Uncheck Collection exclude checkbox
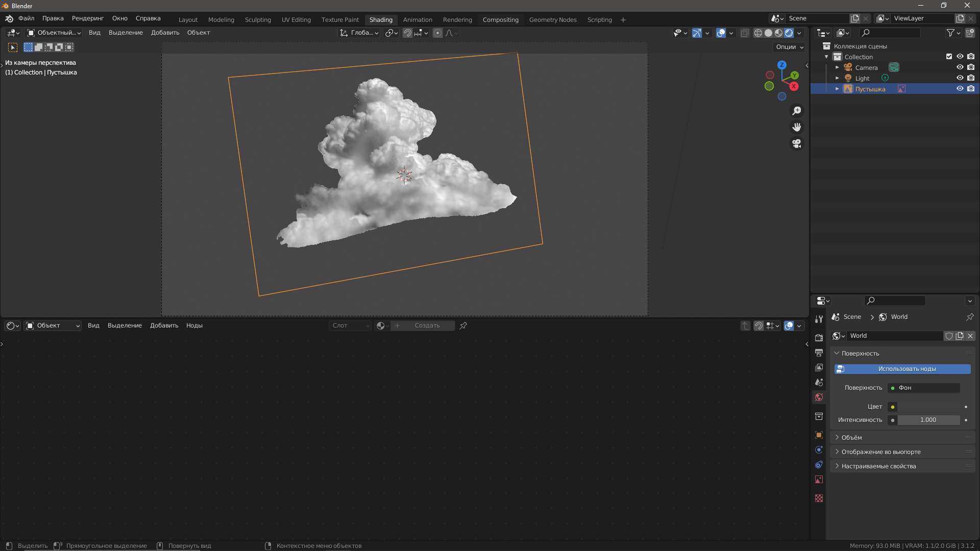 [949, 57]
